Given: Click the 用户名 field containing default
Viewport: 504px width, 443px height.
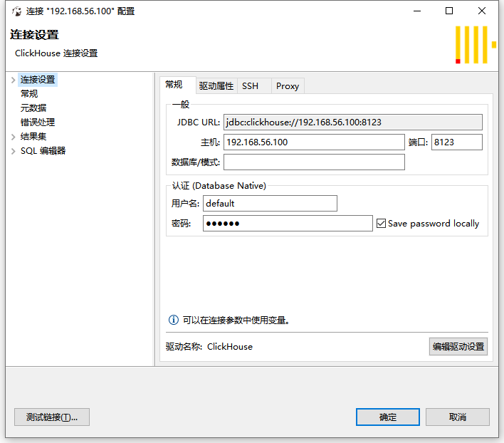Looking at the screenshot, I should [x=270, y=203].
